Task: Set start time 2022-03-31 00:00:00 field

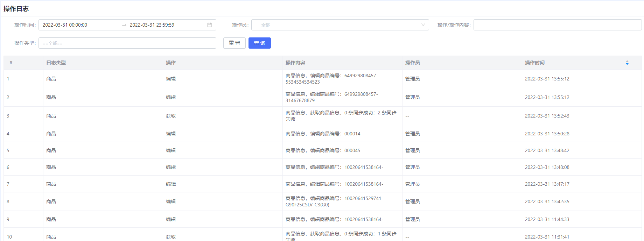Action: click(65, 25)
